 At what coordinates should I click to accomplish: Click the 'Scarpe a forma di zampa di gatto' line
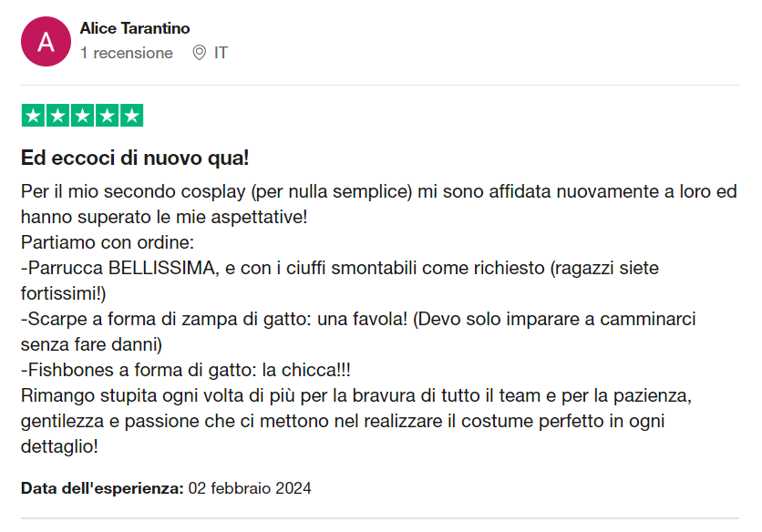coord(358,332)
